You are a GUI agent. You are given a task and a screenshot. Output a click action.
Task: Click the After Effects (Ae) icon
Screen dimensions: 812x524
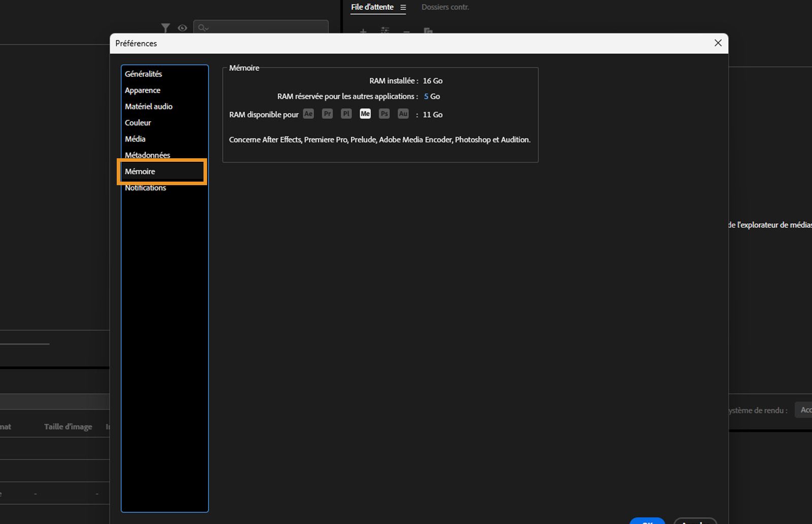(x=308, y=114)
